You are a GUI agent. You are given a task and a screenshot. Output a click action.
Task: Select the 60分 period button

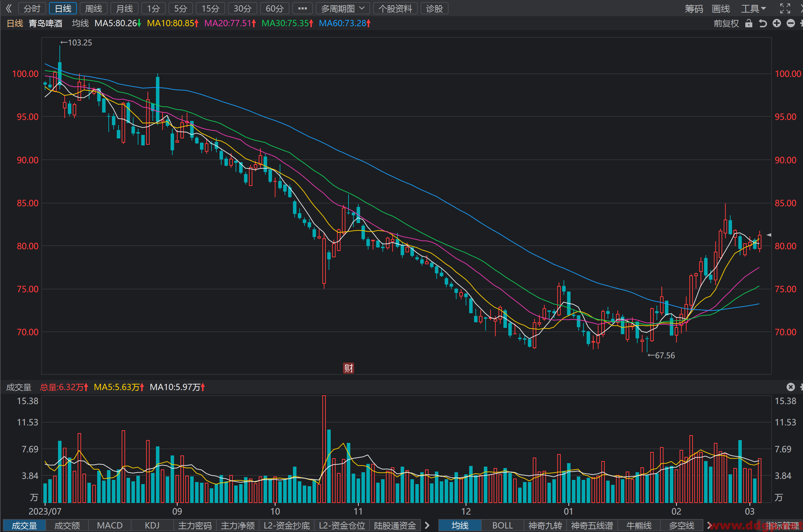(x=275, y=8)
